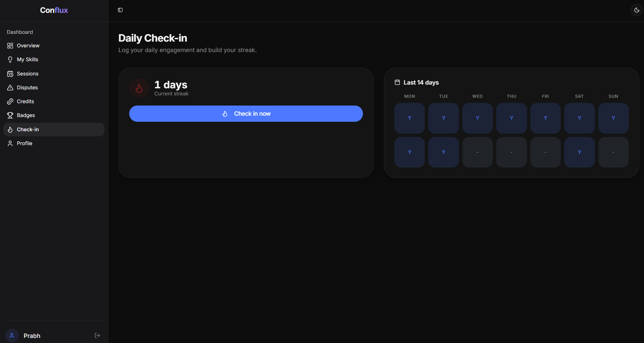Image resolution: width=644 pixels, height=343 pixels.
Task: Click the Conflux logo
Action: 54,10
